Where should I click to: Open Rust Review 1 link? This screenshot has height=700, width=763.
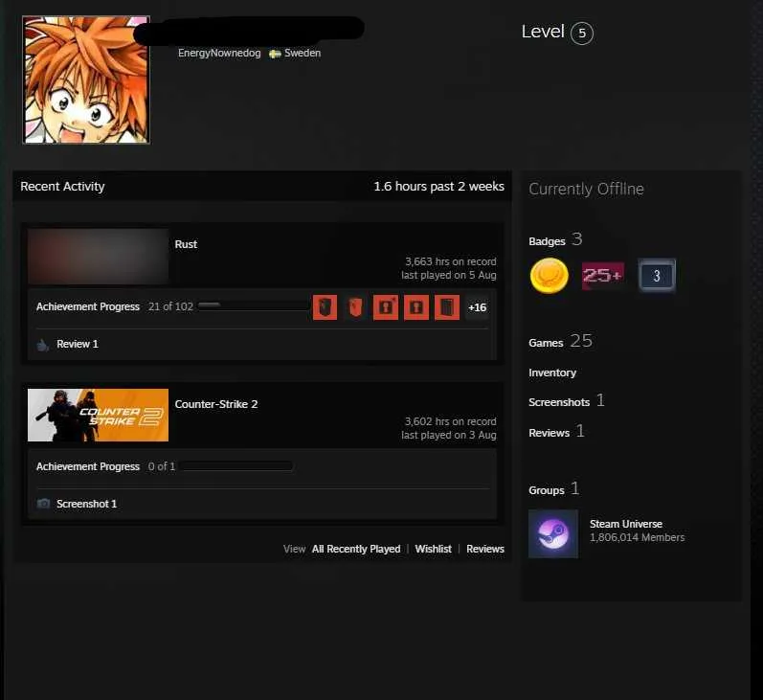78,344
